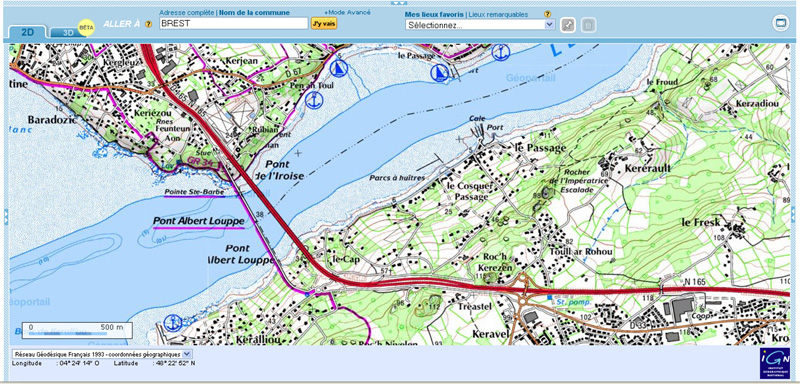
Task: Click underlined 'Pointe Ste-Barbe' label
Action: pos(194,192)
